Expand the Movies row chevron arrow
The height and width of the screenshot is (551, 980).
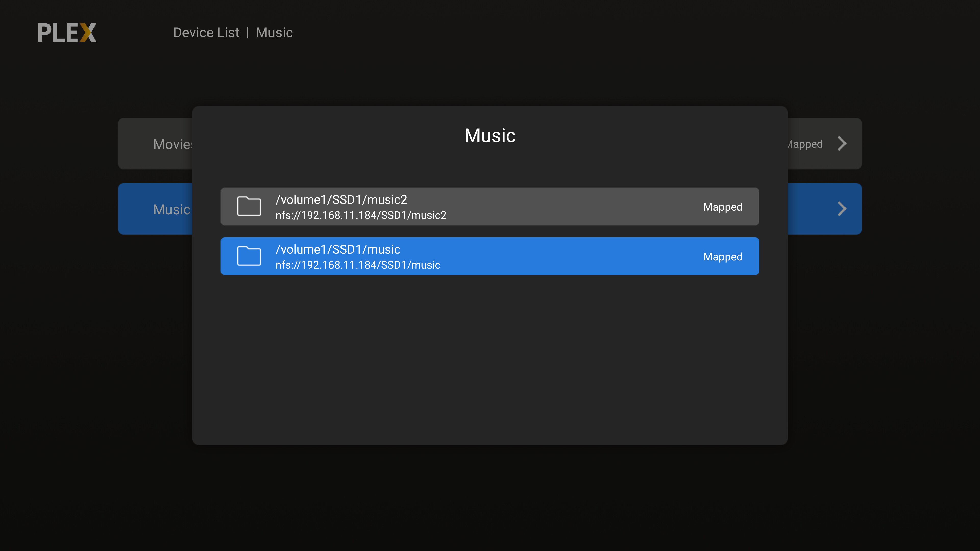click(x=842, y=144)
